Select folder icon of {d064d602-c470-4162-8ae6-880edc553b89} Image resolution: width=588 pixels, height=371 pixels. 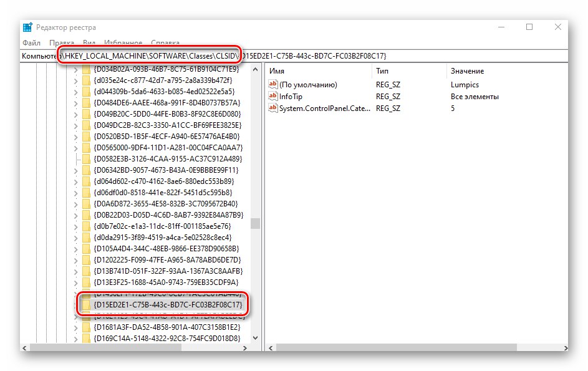[x=86, y=181]
